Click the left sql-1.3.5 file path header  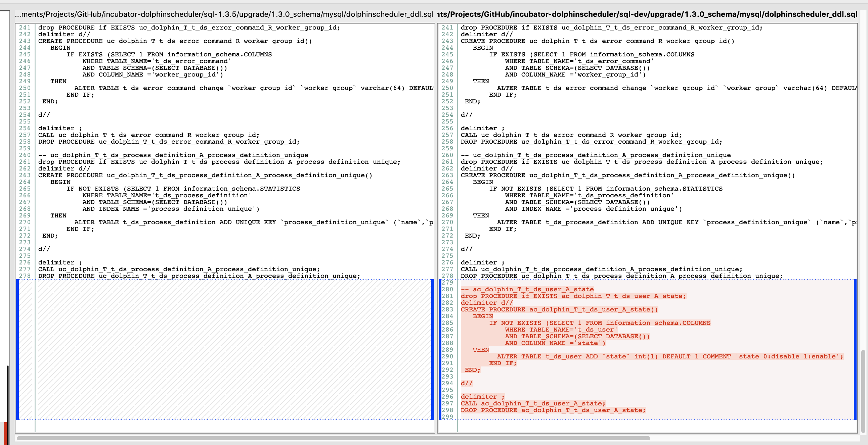[x=224, y=14]
